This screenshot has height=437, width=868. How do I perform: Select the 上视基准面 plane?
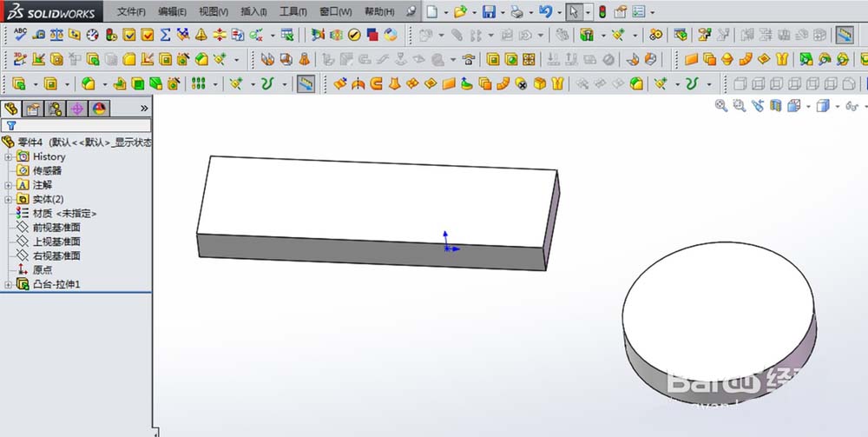click(56, 242)
